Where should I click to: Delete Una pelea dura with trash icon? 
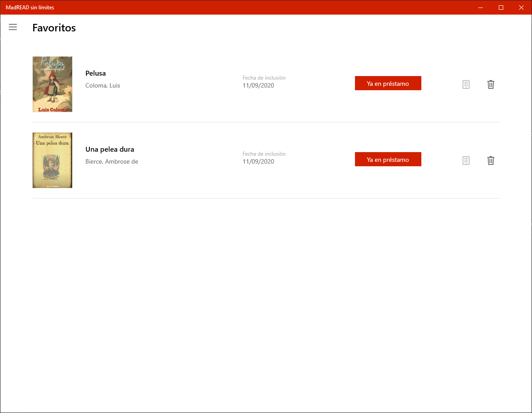[x=491, y=161]
